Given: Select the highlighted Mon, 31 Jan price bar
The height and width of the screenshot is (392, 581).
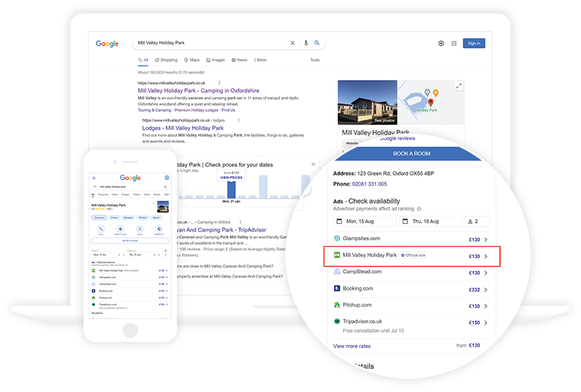Looking at the screenshot, I should coord(231,190).
